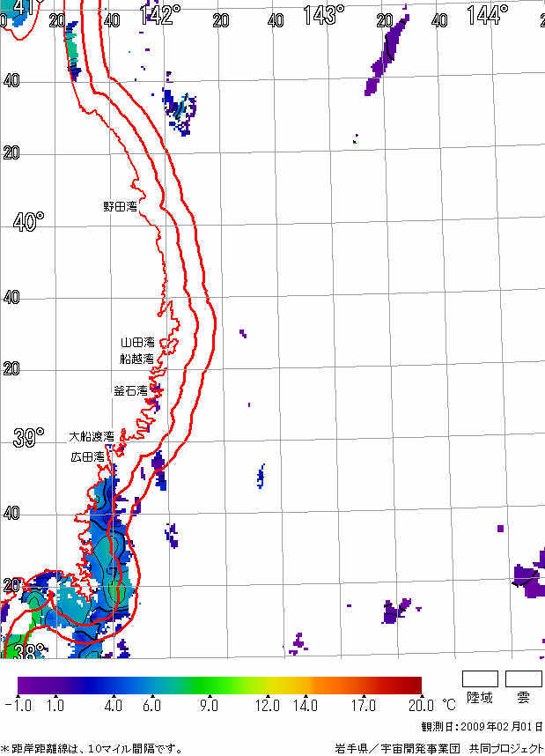The width and height of the screenshot is (545, 756).
Task: Click the 4.0 scale value
Action: (113, 706)
